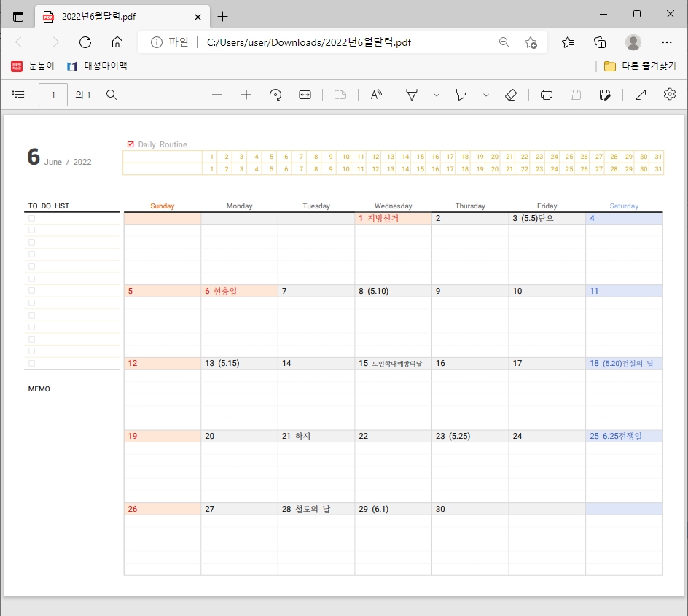
Task: Click the Saturday column header
Action: [624, 206]
